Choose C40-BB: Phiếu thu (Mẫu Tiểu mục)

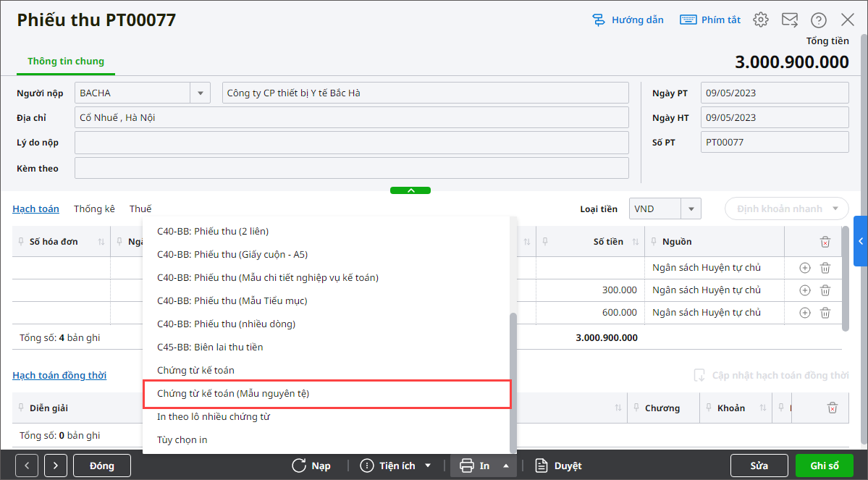(x=326, y=301)
